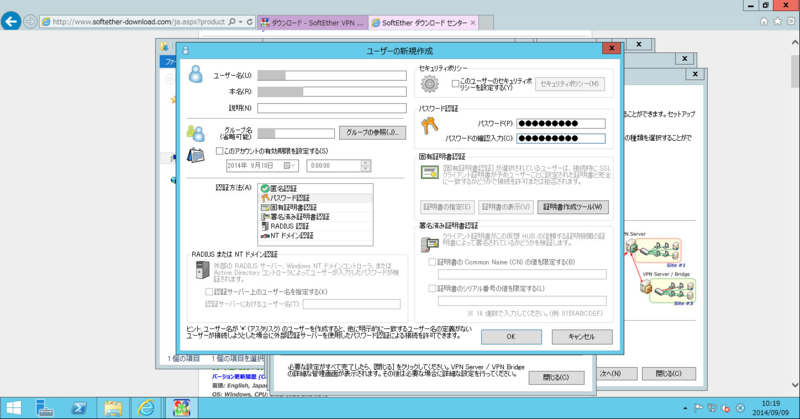Open File Explorer from taskbar
This screenshot has height=419, width=800.
coord(113,408)
